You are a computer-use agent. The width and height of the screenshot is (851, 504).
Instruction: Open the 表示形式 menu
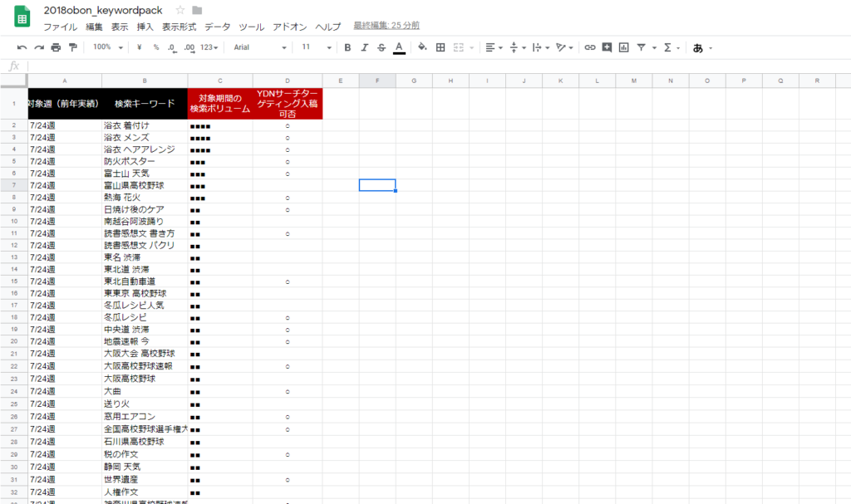pyautogui.click(x=179, y=27)
